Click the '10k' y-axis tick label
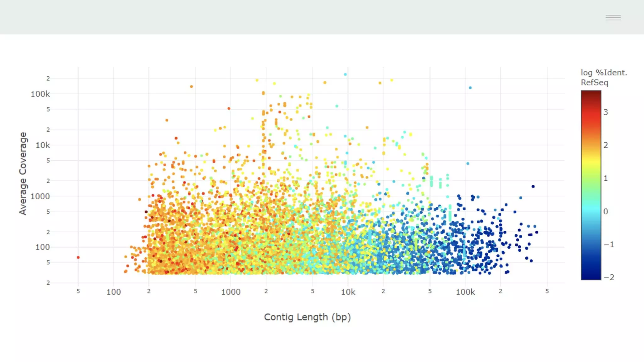This screenshot has width=644, height=362. (43, 145)
